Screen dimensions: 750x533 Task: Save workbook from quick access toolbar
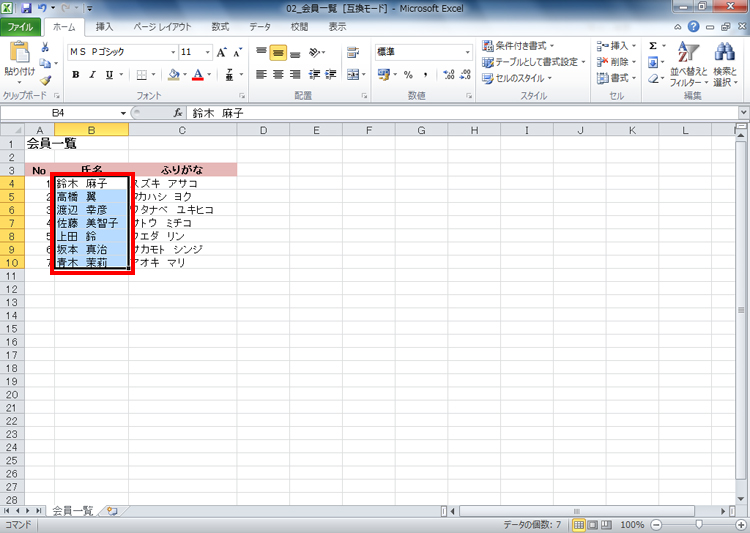[x=26, y=8]
